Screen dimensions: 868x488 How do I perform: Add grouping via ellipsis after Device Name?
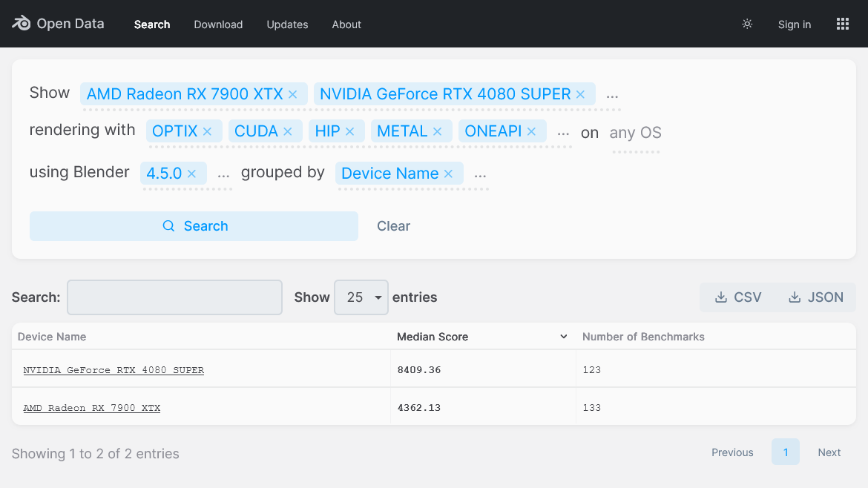point(480,175)
